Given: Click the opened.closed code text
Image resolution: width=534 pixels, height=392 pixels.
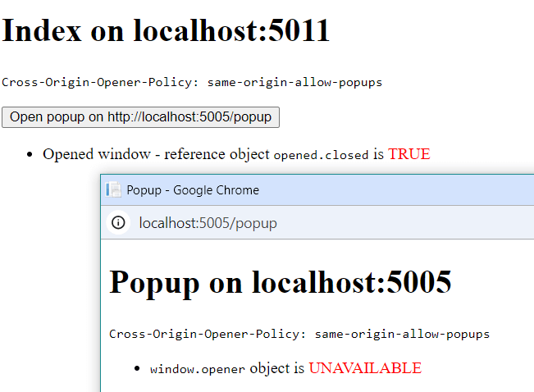Looking at the screenshot, I should tap(321, 155).
